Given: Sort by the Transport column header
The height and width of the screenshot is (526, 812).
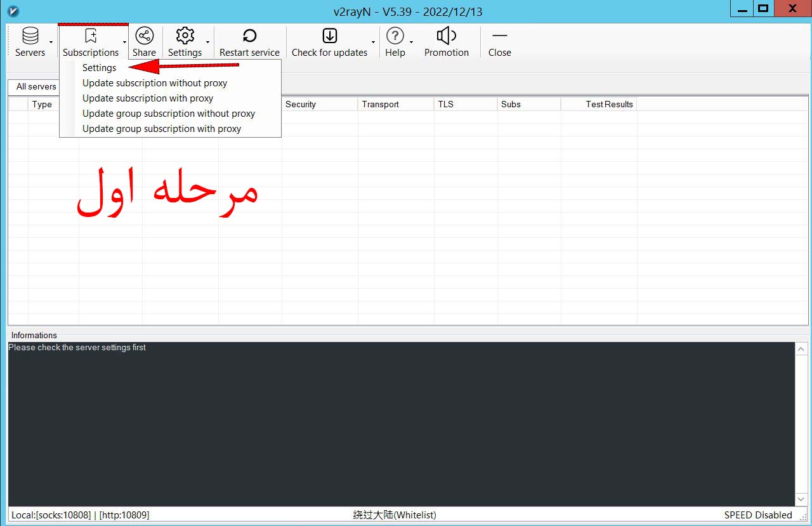Looking at the screenshot, I should point(396,104).
